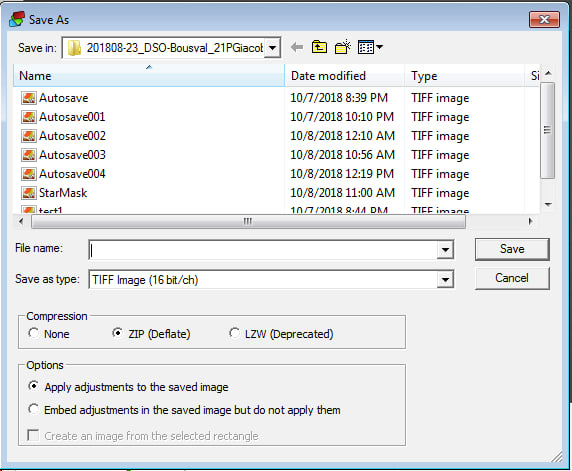
Task: Click the Back arrow navigation icon
Action: coord(297,47)
